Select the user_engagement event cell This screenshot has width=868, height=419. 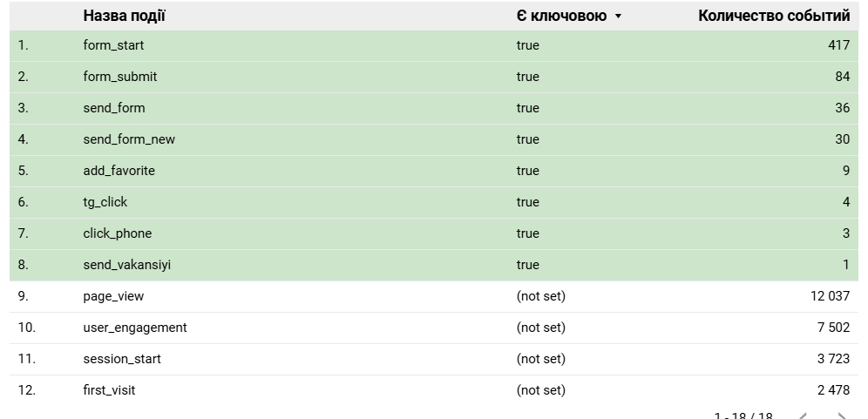coord(135,328)
